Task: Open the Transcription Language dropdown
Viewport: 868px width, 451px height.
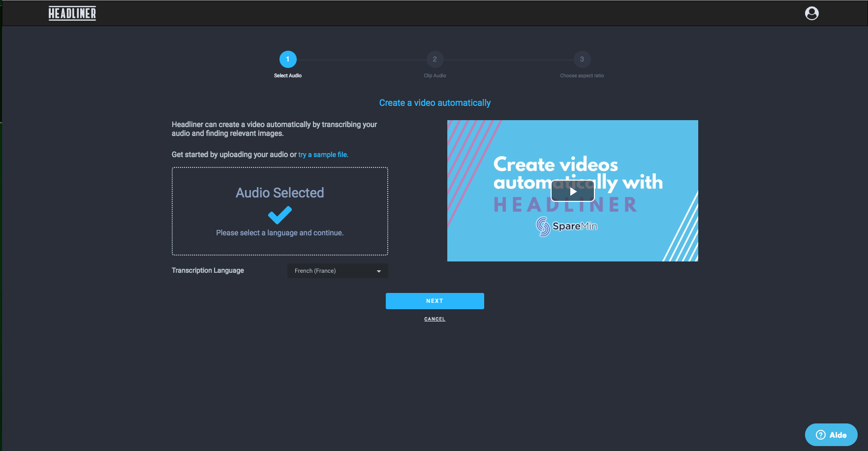Action: click(338, 271)
